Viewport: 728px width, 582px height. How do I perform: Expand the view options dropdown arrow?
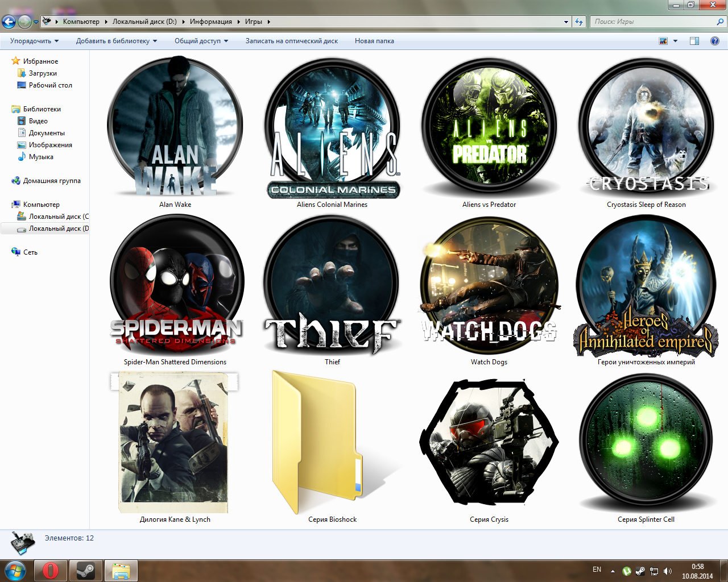(x=676, y=41)
